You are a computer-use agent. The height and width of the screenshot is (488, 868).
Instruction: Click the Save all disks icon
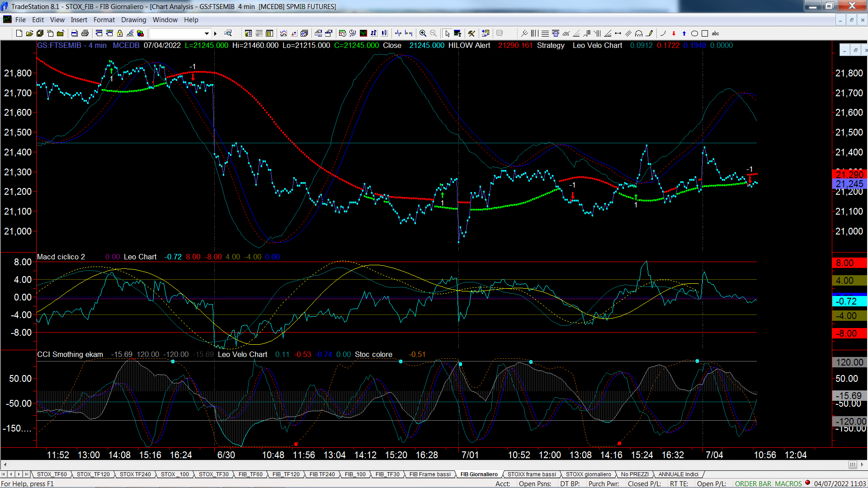[x=40, y=33]
